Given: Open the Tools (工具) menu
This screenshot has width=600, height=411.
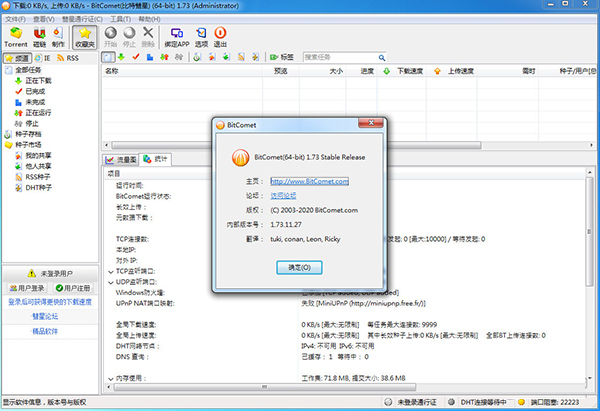Looking at the screenshot, I should pos(119,19).
